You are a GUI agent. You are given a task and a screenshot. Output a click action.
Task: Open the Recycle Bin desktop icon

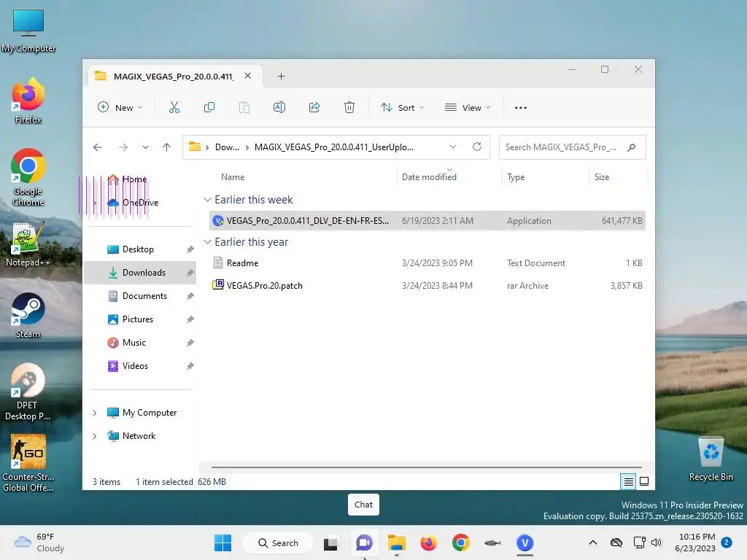coord(711,459)
